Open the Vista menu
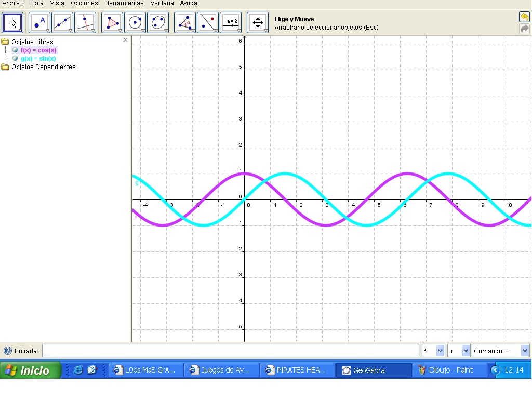Viewport: 532px width, 399px height. point(57,4)
